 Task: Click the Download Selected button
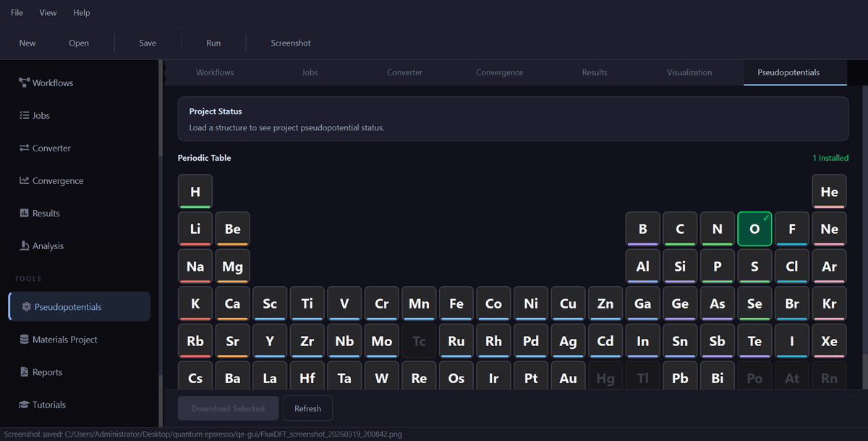coord(228,408)
